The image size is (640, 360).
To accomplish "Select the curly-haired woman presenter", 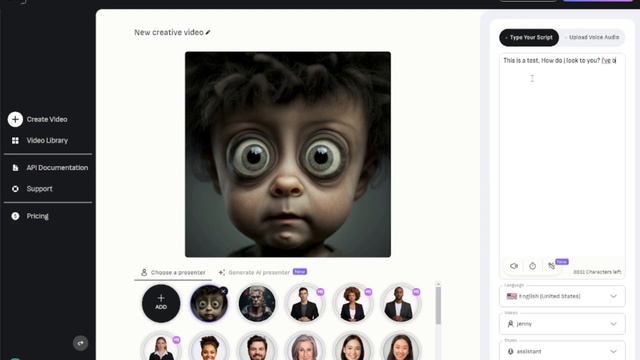I will (353, 303).
